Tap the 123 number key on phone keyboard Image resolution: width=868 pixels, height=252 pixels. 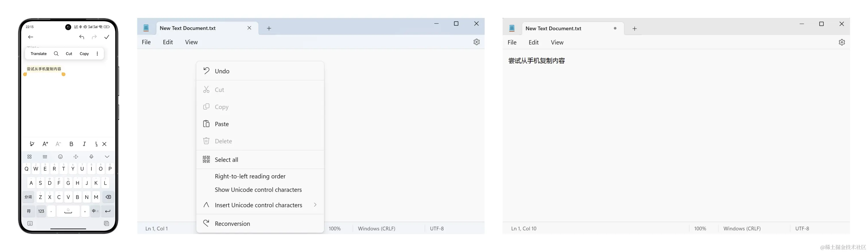pos(41,211)
